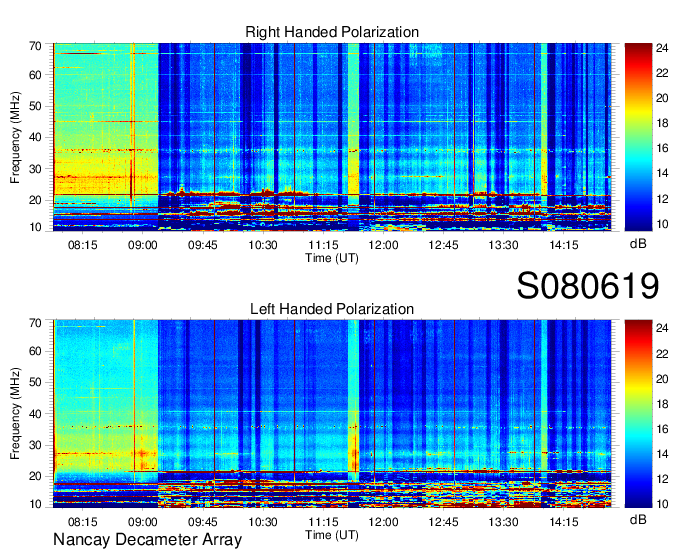Click the 14 dB mark on top color bar
680x552 pixels.
click(662, 173)
